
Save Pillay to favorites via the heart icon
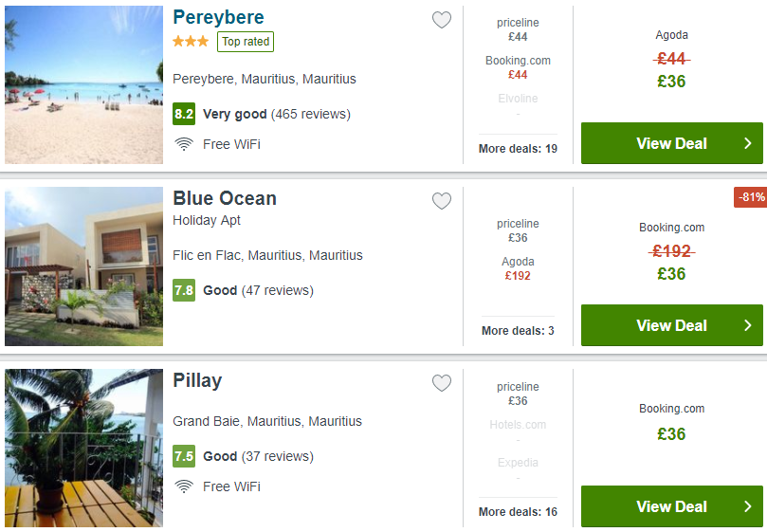pyautogui.click(x=441, y=383)
